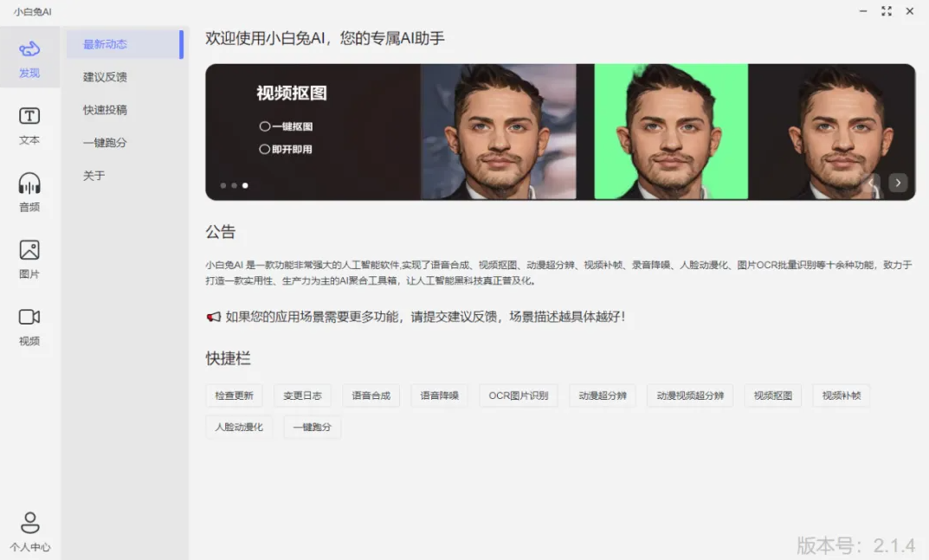Select the first carousel dot indicator

click(223, 185)
